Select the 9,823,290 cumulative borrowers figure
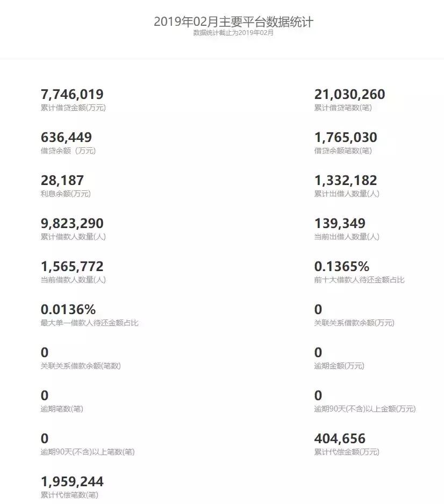This screenshot has height=504, width=444. pyautogui.click(x=72, y=224)
